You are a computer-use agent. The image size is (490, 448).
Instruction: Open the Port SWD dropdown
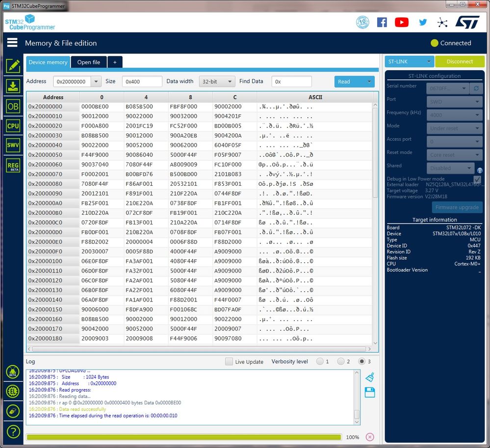(x=454, y=102)
